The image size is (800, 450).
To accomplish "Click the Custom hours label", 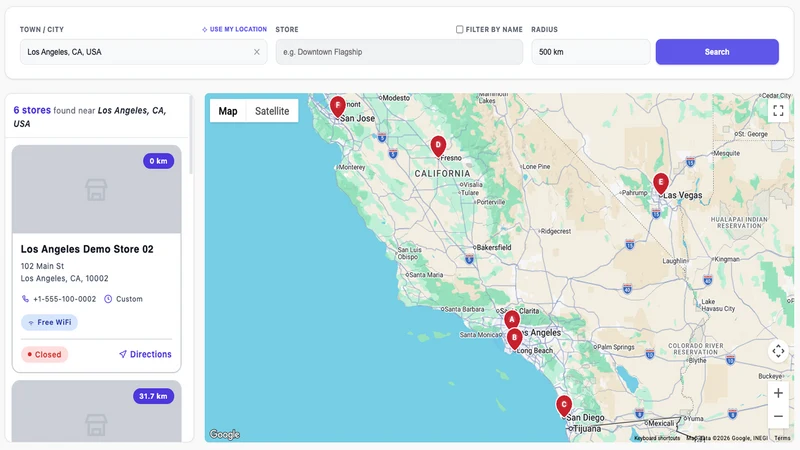I will [129, 299].
